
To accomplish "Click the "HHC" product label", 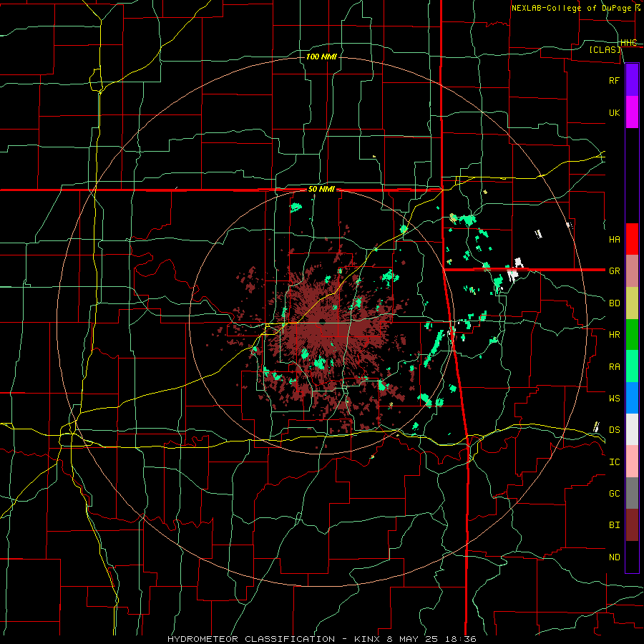I will point(628,42).
